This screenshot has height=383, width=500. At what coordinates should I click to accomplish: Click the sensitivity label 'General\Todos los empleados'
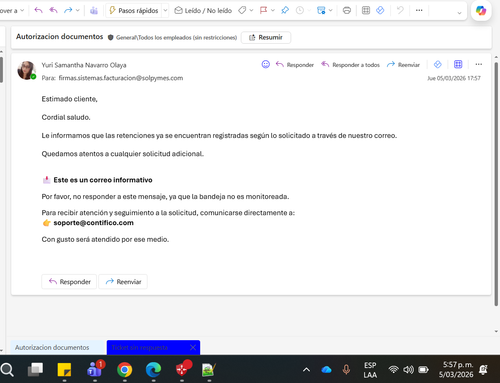tap(172, 37)
